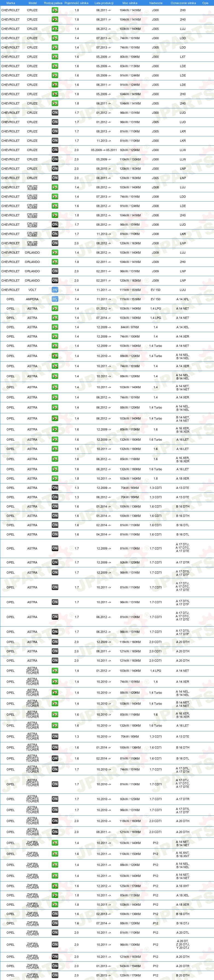Click the diesel ON icon in the Cruze 08.2013 LKR row
214x980 pixels.
click(x=55, y=131)
